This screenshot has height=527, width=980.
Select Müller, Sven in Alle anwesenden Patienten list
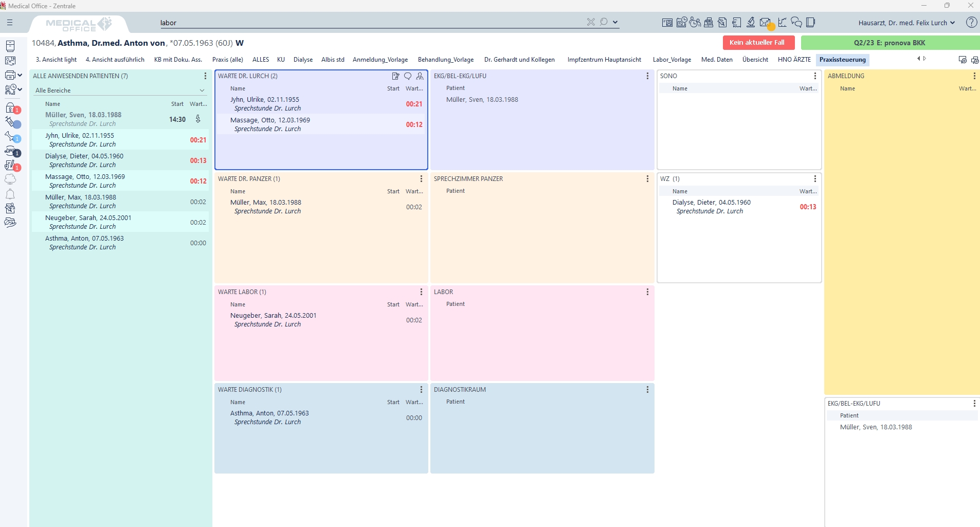121,119
